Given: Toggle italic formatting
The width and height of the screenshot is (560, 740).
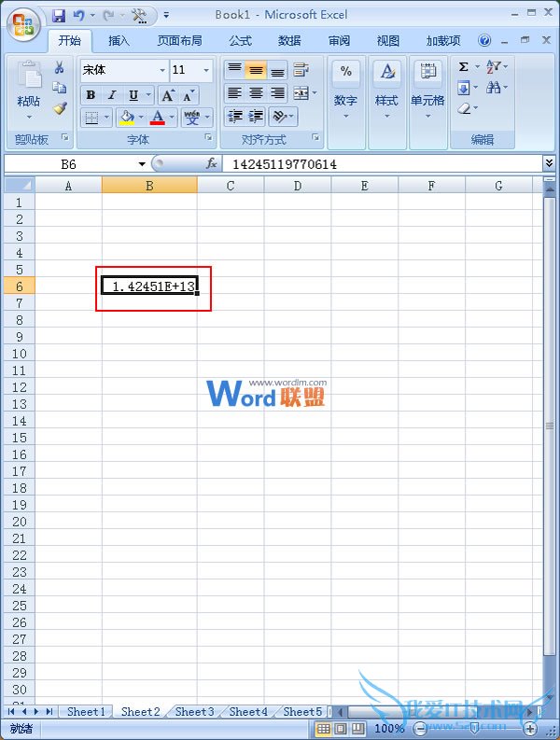Looking at the screenshot, I should [112, 95].
